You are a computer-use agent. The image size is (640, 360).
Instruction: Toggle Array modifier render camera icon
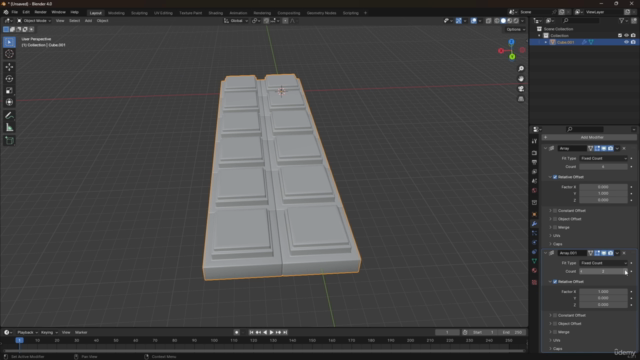[610, 149]
